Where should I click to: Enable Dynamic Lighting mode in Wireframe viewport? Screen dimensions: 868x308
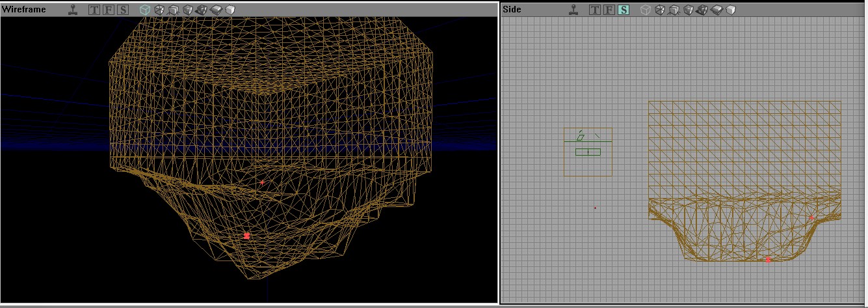point(202,10)
